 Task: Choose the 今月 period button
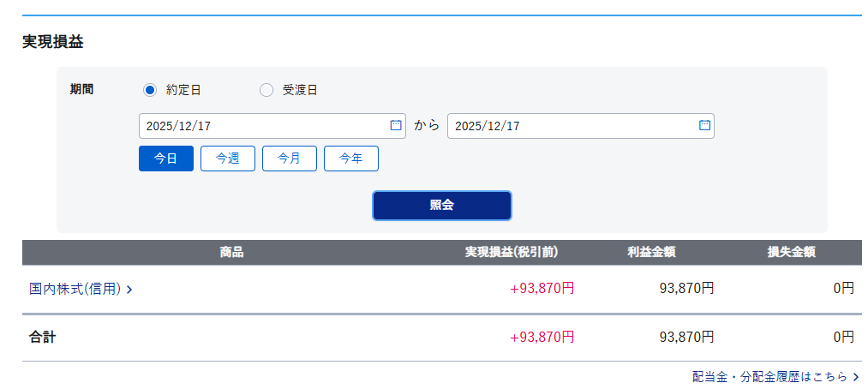pos(290,159)
